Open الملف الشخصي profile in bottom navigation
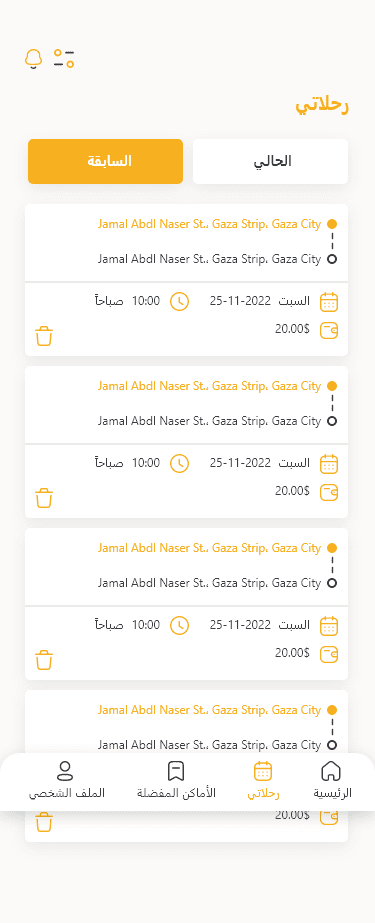This screenshot has width=375, height=923. [x=66, y=781]
